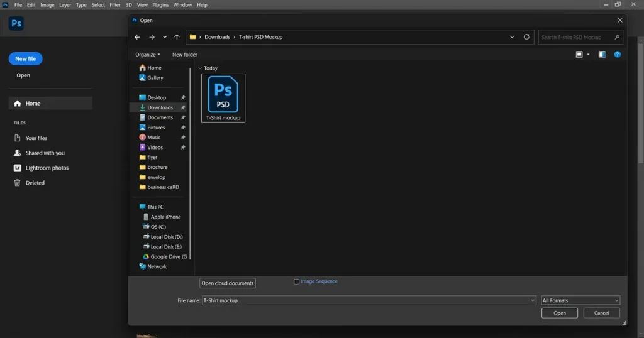Open the Window menu
This screenshot has height=338, width=644.
[x=182, y=5]
